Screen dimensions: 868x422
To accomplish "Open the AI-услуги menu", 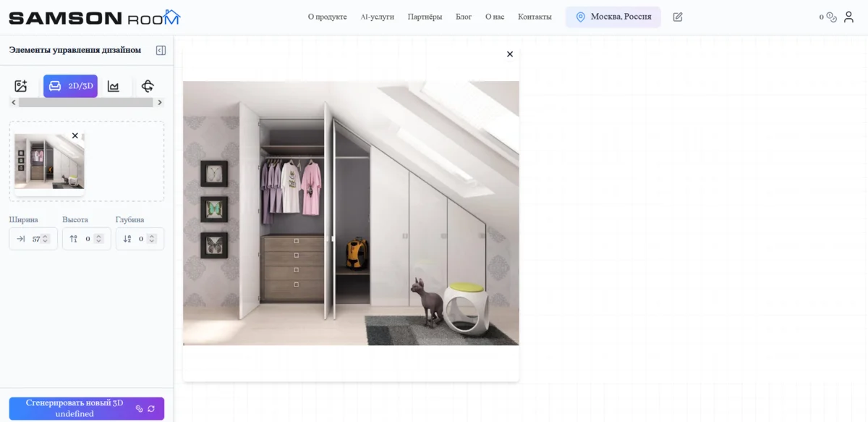I will click(x=377, y=17).
